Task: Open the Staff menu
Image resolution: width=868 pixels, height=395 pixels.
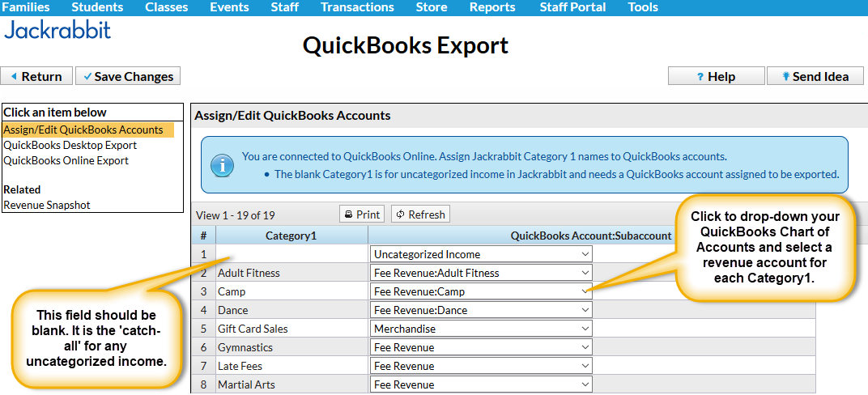Action: coord(285,7)
